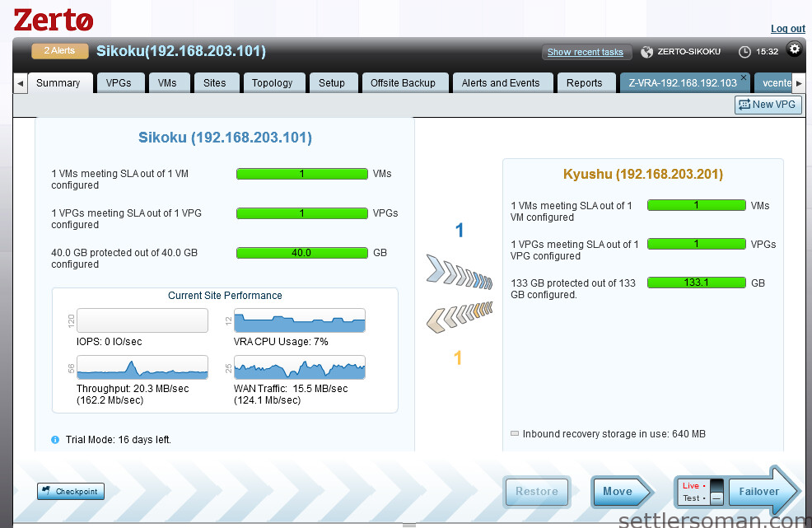Screen dimensions: 812x528
Task: Click the Current Site Performance heading
Action: tap(225, 296)
